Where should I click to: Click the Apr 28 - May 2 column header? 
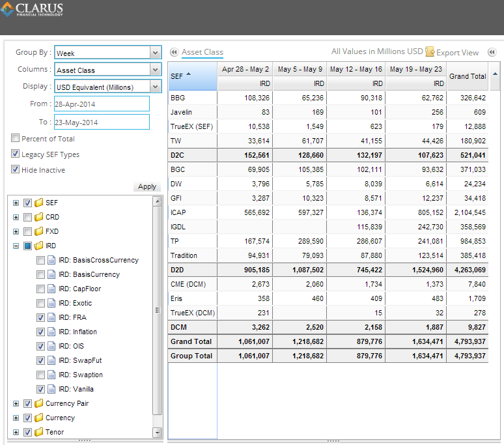click(x=245, y=70)
